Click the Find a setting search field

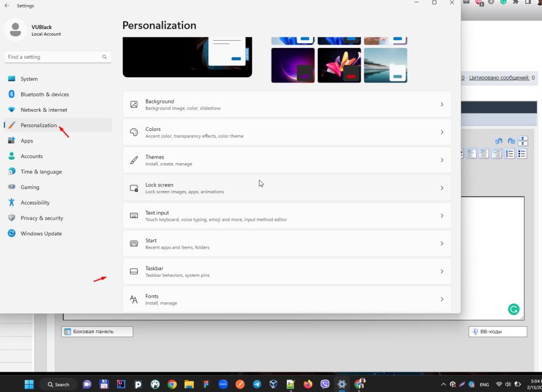[54, 57]
